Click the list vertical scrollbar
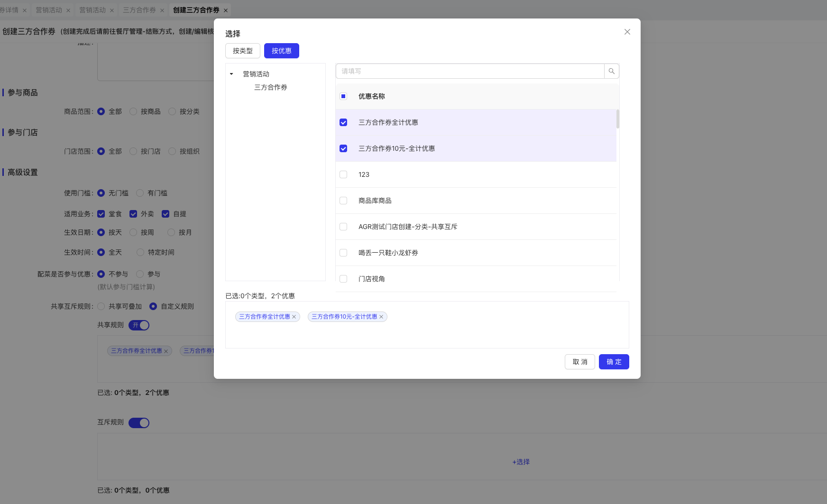This screenshot has height=504, width=827. click(x=617, y=119)
